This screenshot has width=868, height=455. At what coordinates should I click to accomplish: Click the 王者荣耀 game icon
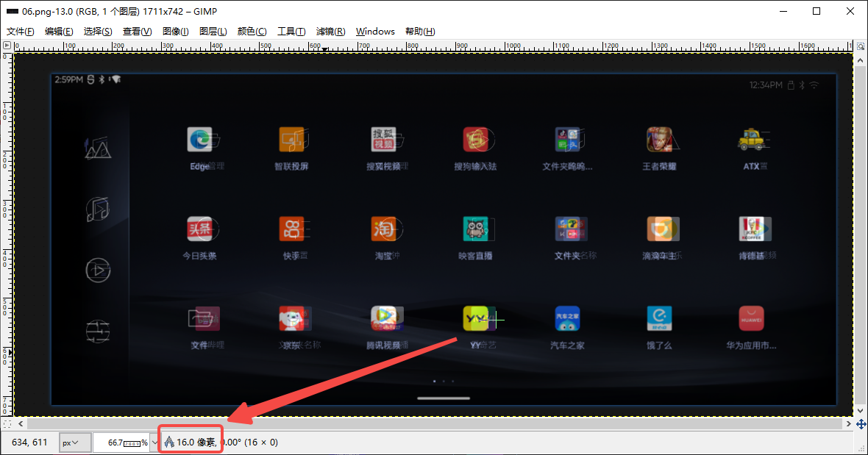659,140
